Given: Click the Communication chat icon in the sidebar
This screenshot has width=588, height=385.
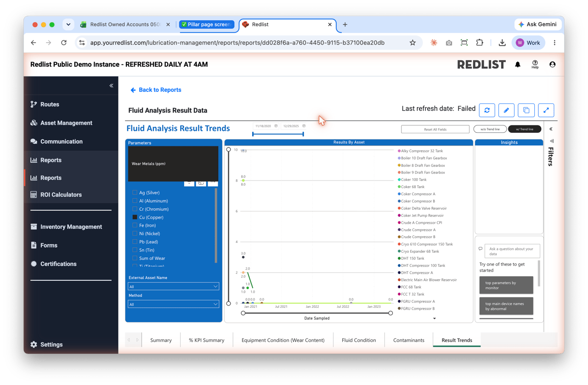Looking at the screenshot, I should click(34, 142).
